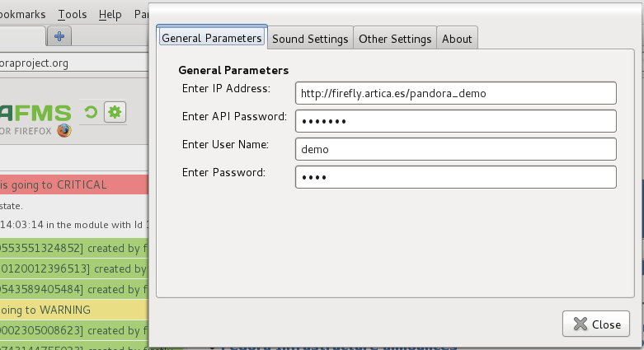Click the IP Address input field
This screenshot has height=350, width=644.
[455, 93]
